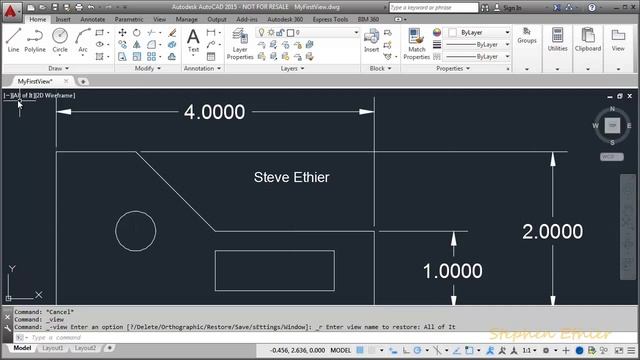
Task: Open the Clipboard panel
Action: 588,40
